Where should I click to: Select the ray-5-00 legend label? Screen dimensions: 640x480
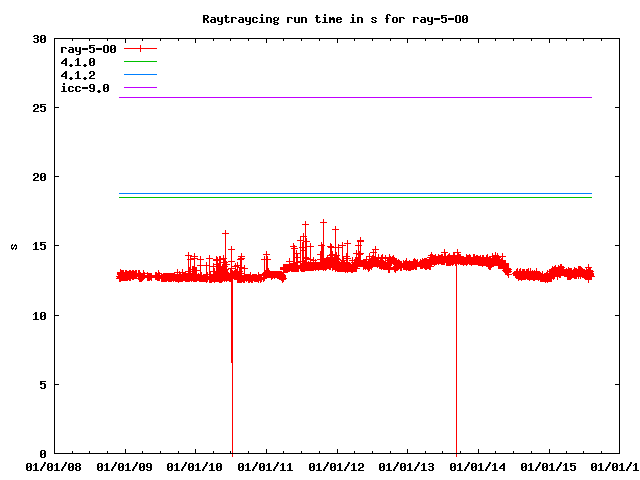point(88,48)
